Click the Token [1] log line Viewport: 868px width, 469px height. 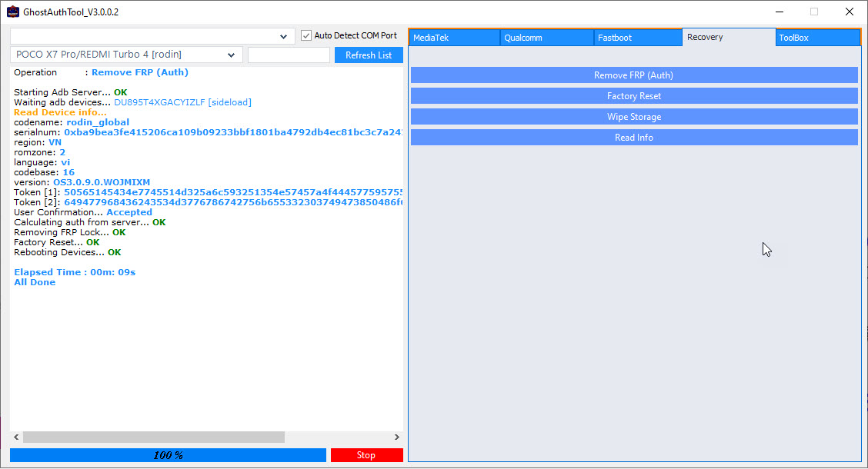(x=208, y=192)
